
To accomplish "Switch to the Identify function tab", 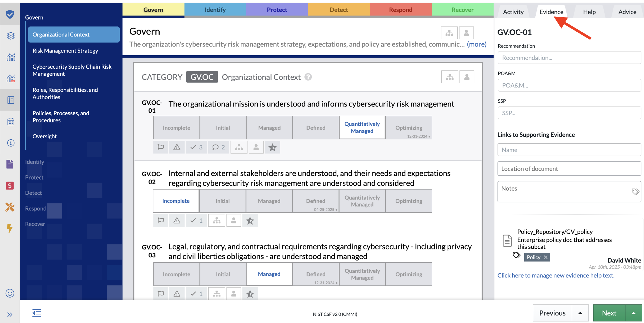I will (x=215, y=10).
